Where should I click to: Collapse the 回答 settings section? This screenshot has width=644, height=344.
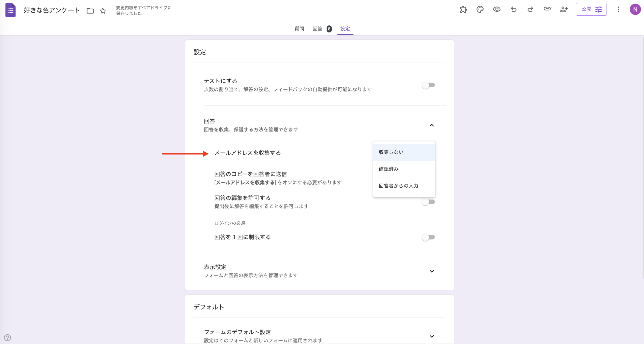tap(432, 125)
